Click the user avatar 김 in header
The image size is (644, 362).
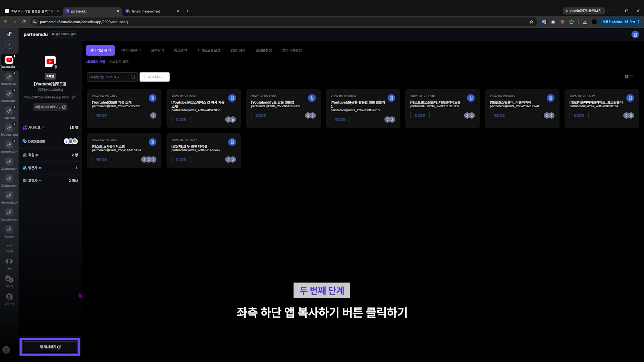coord(635,35)
